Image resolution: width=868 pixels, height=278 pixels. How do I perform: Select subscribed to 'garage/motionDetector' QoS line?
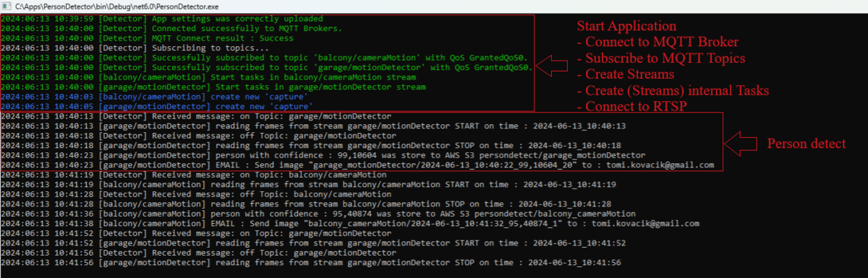(x=267, y=67)
